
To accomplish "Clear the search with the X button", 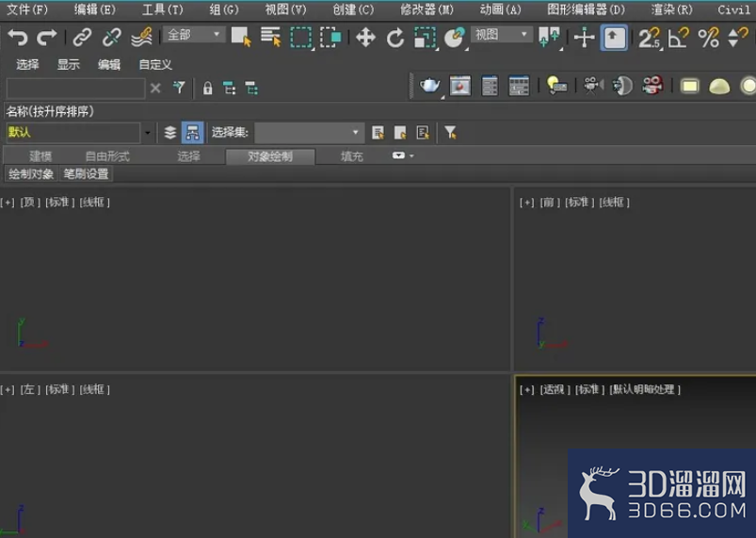I will (x=155, y=89).
